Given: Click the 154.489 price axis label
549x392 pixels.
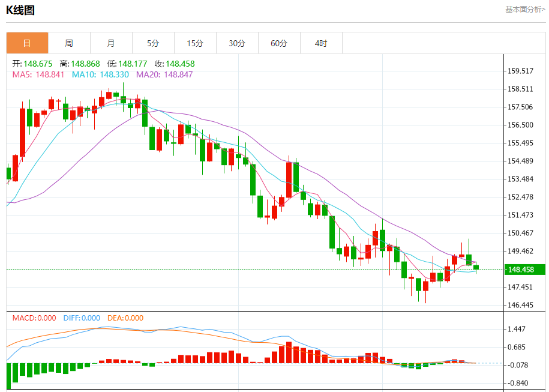Looking at the screenshot, I should point(520,161).
